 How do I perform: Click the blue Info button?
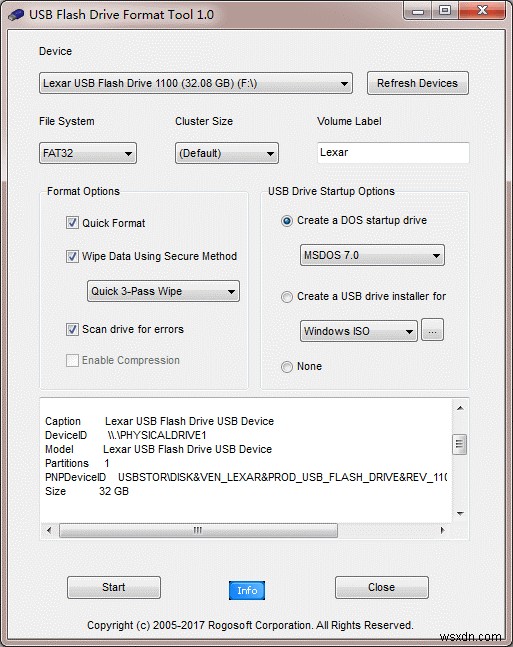coord(247,590)
